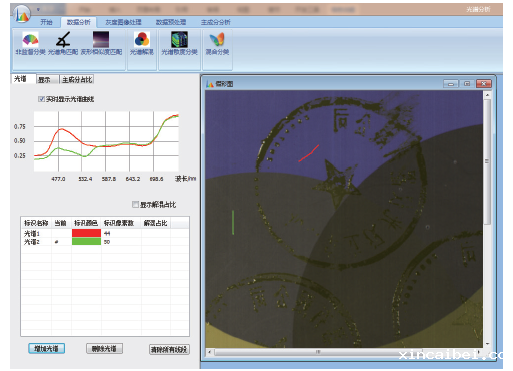Open the 光谱解混 overlapping circles tool

[142, 39]
